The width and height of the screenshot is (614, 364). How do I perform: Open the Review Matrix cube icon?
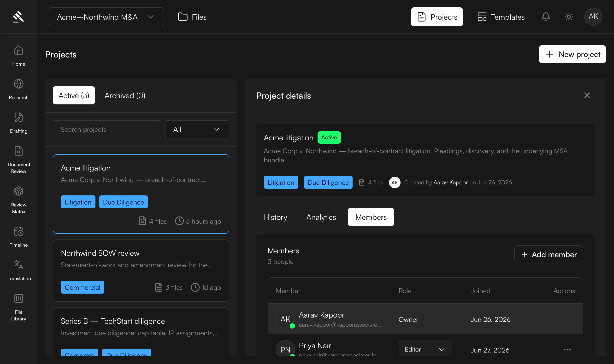[x=19, y=191]
